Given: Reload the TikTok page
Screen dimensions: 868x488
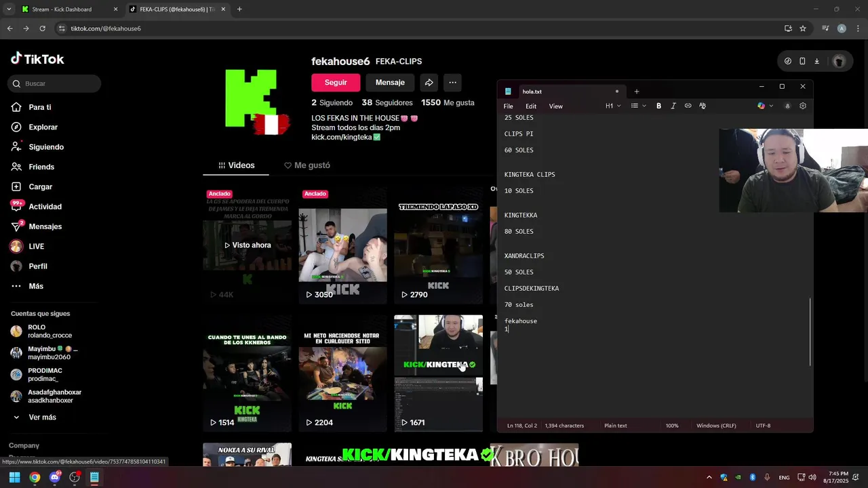Looking at the screenshot, I should 42,28.
